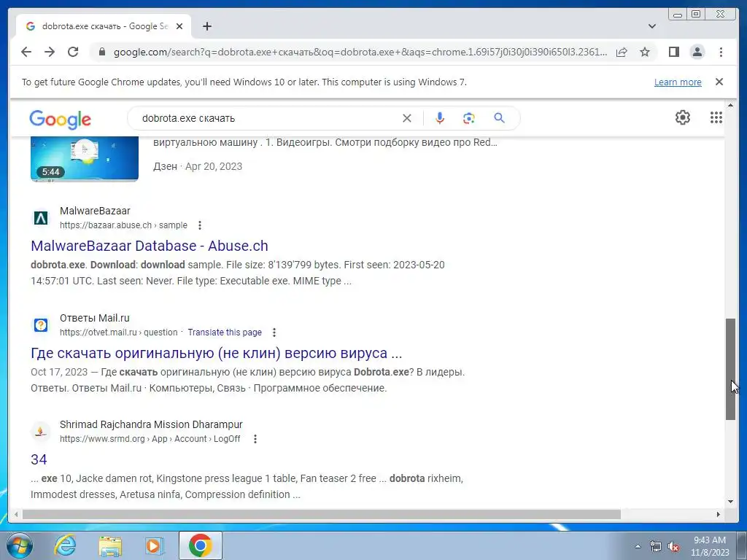Viewport: 747px width, 560px height.
Task: Click the horizontal scrollbar left arrow
Action: point(16,515)
